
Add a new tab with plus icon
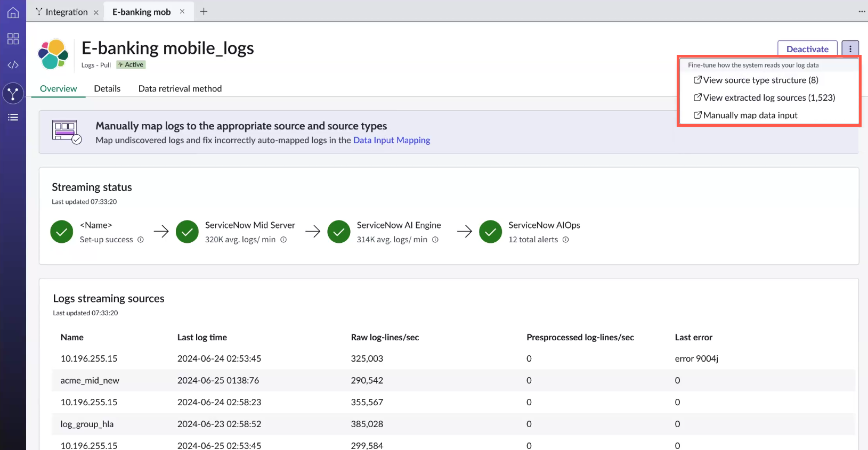pos(204,11)
